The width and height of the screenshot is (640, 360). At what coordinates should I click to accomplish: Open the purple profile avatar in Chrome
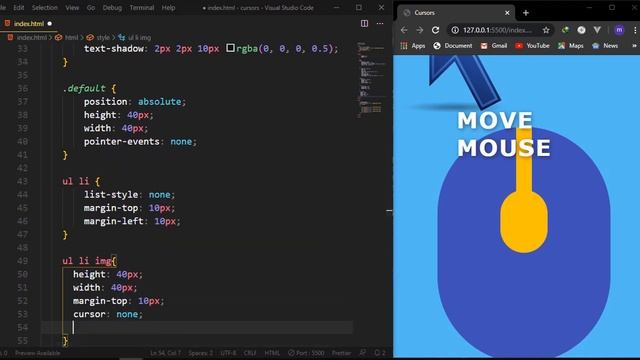click(x=619, y=30)
